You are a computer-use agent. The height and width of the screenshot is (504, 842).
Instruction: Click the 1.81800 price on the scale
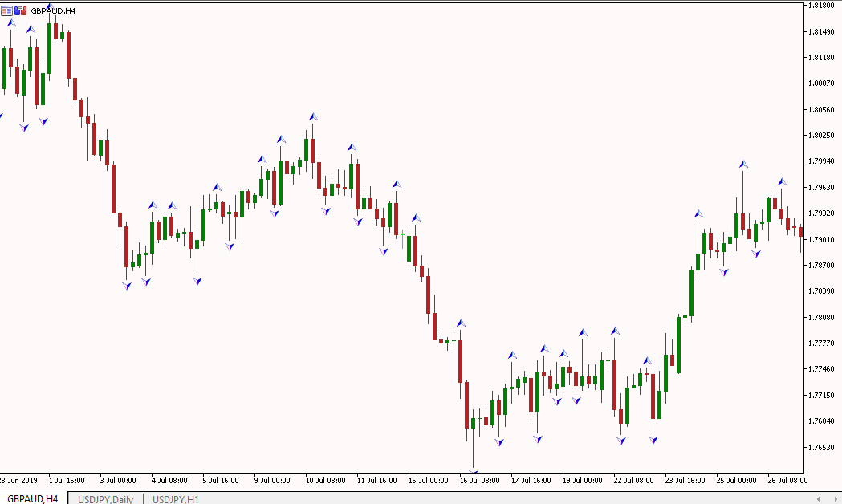tap(821, 6)
